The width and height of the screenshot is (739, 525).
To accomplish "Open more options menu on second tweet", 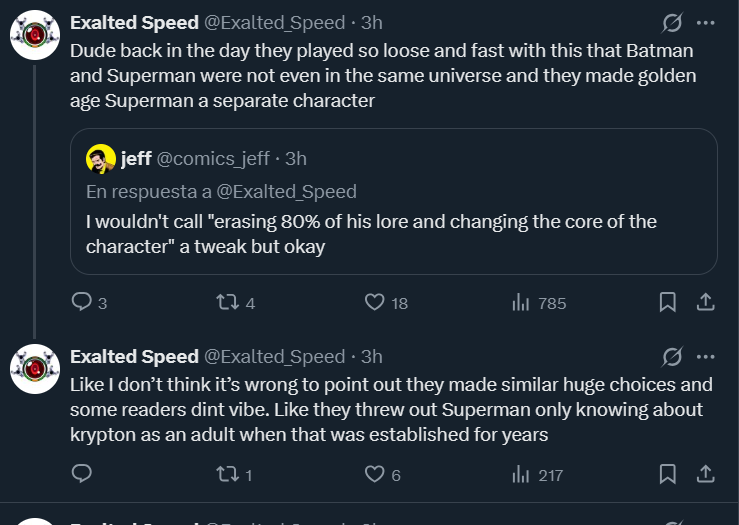I will pyautogui.click(x=705, y=357).
